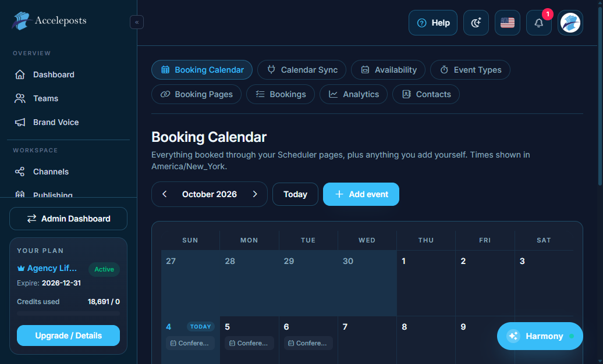Open the Harmony assistant button
Screen dimensions: 603x364
[x=540, y=336]
